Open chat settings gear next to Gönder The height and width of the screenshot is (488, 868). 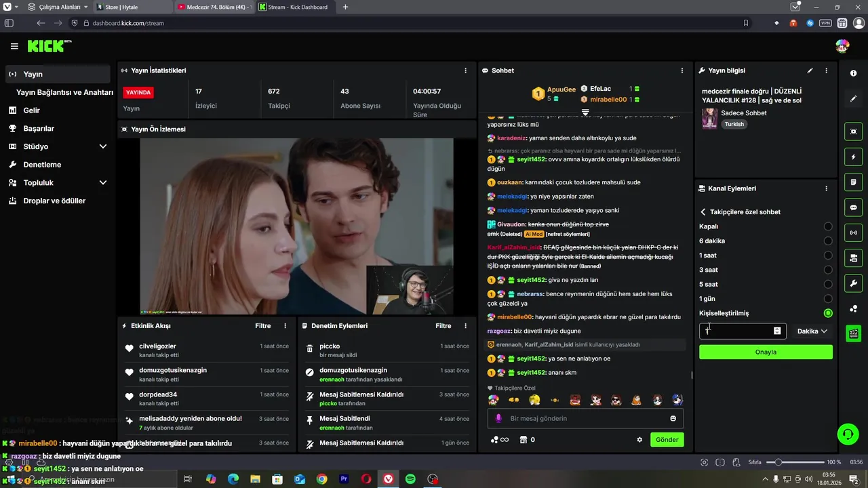click(639, 440)
